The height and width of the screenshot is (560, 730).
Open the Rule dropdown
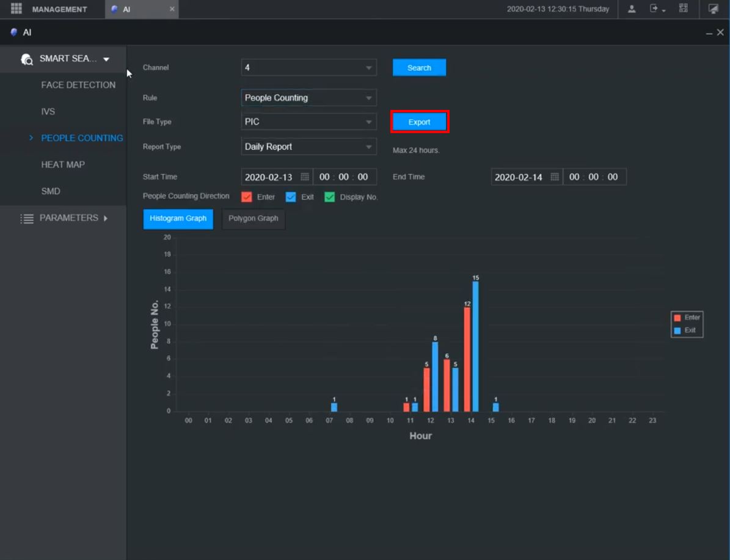(308, 98)
